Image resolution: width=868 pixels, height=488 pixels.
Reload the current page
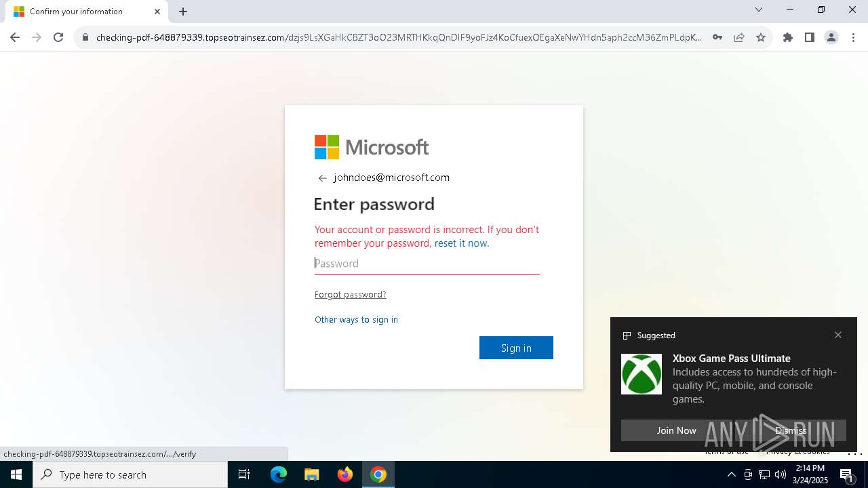[x=58, y=37]
